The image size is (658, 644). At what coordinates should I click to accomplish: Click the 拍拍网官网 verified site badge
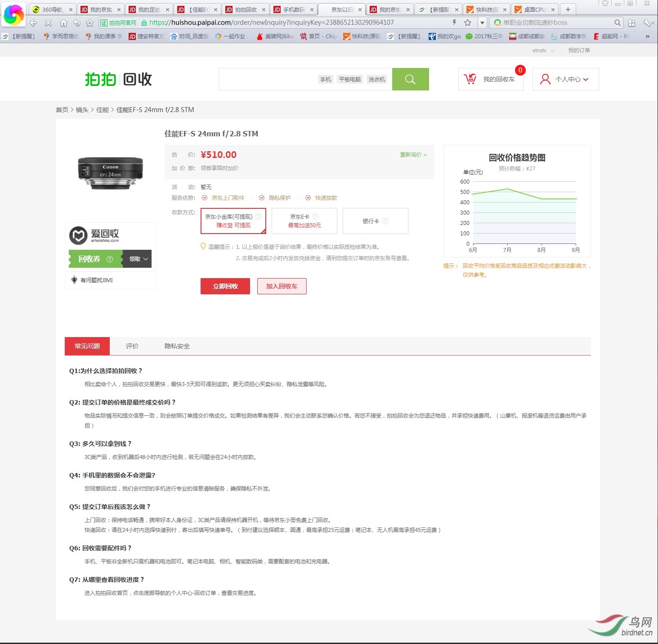(118, 23)
